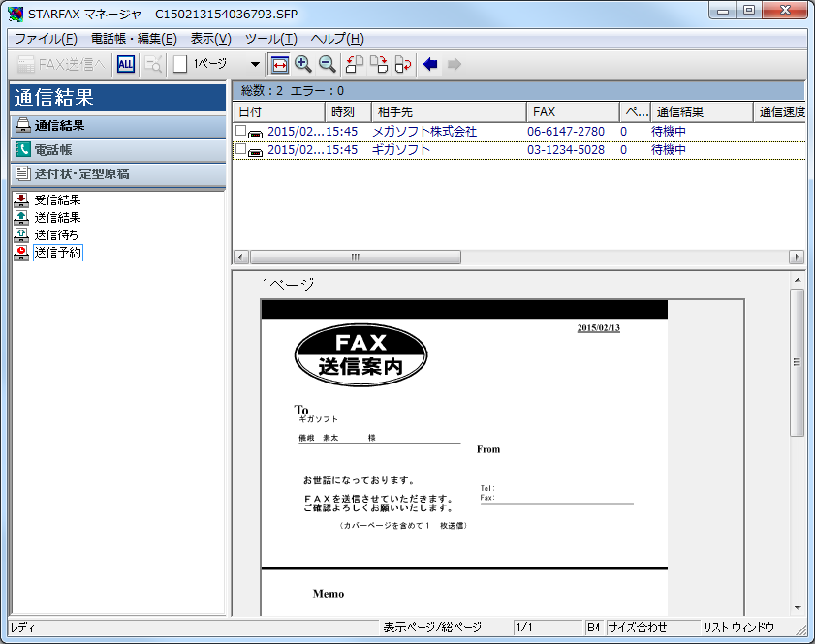Select 受信結果 in the left tree
The width and height of the screenshot is (815, 644).
point(57,200)
